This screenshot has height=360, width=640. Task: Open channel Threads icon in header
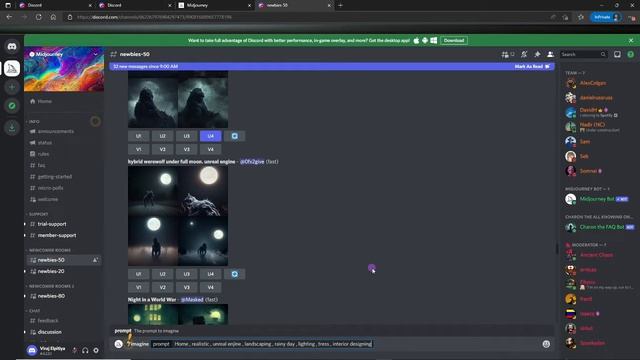(505, 54)
